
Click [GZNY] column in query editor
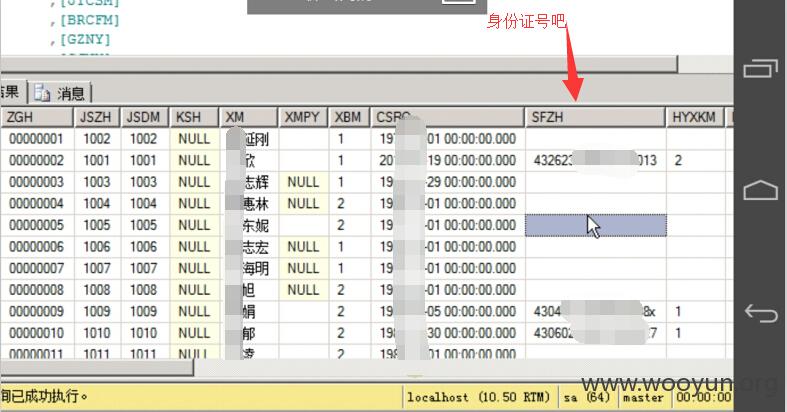(x=85, y=39)
